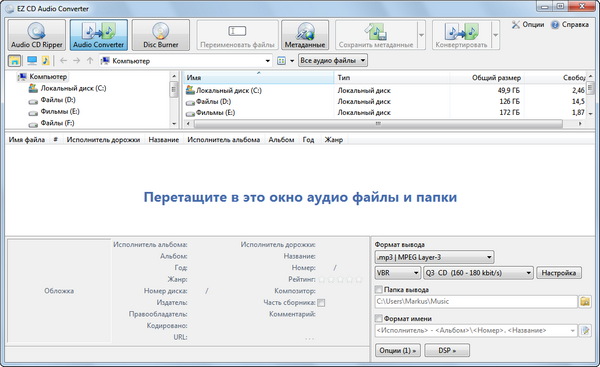Open the VBR mode dropdown

click(398, 273)
